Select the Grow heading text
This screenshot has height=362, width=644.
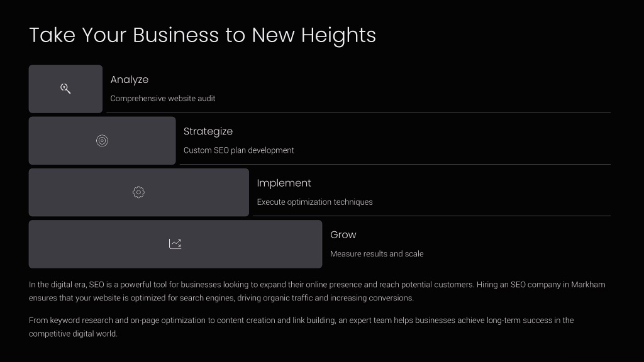point(343,235)
